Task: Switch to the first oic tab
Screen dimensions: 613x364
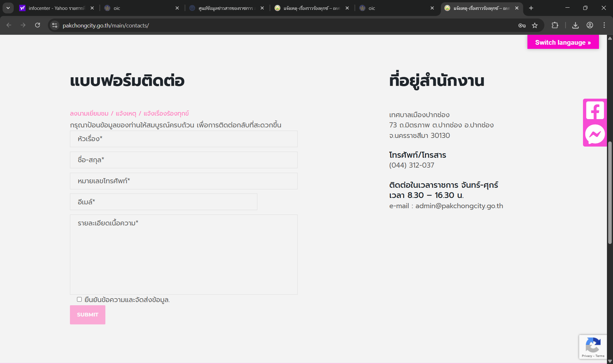Action: point(142,8)
